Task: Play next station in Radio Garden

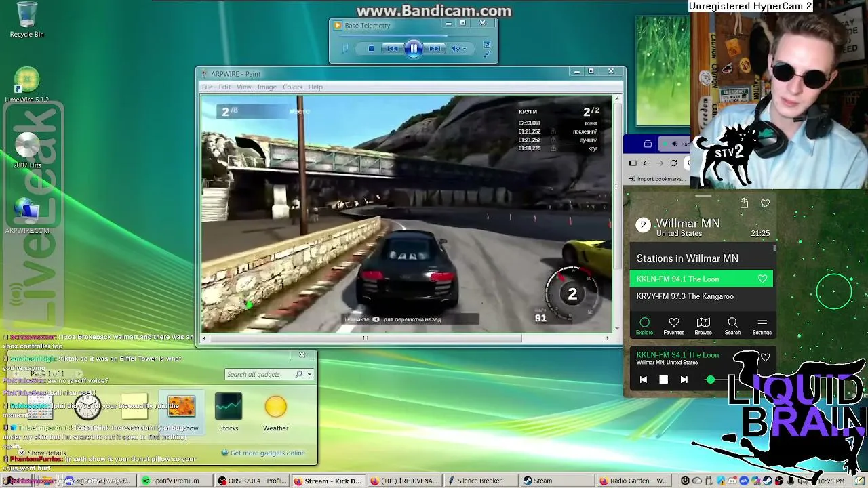Action: (684, 380)
